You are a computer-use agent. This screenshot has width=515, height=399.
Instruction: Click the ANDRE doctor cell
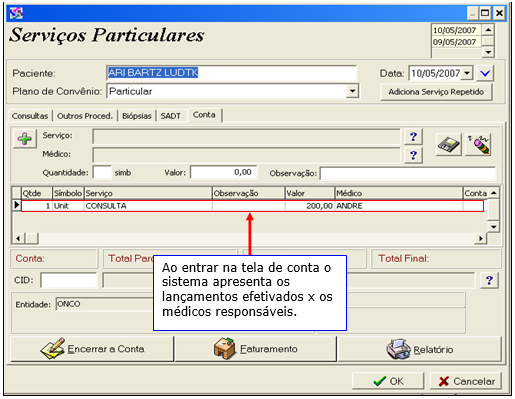(x=399, y=206)
